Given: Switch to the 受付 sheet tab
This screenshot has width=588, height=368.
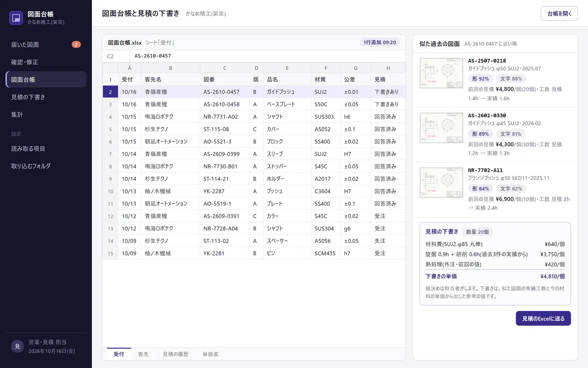Looking at the screenshot, I should pyautogui.click(x=119, y=354).
